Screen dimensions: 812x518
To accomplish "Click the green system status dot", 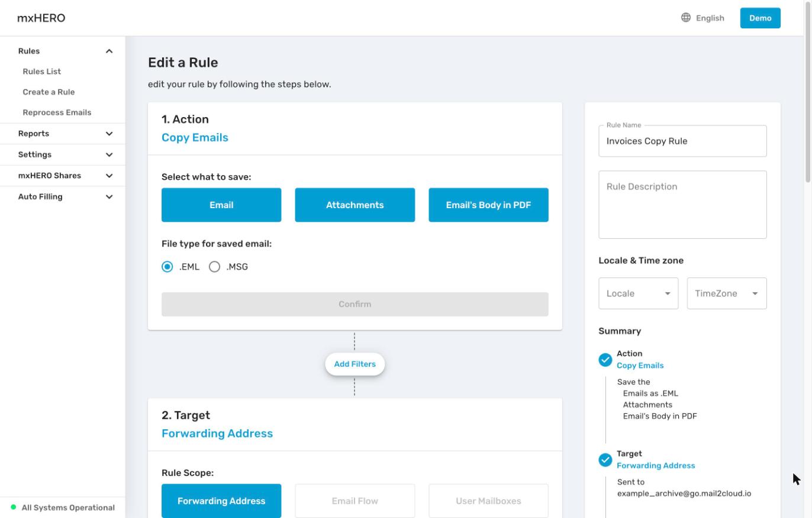I will (14, 507).
